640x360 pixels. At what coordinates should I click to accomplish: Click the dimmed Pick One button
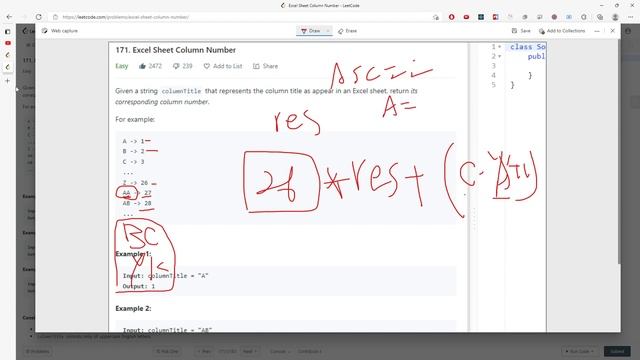click(x=167, y=351)
